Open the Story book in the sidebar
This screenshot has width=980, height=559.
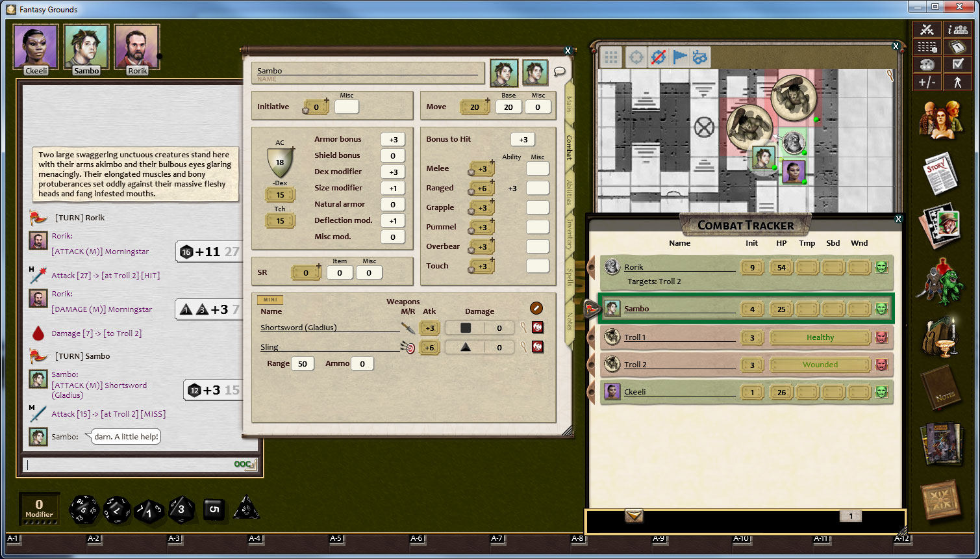939,173
